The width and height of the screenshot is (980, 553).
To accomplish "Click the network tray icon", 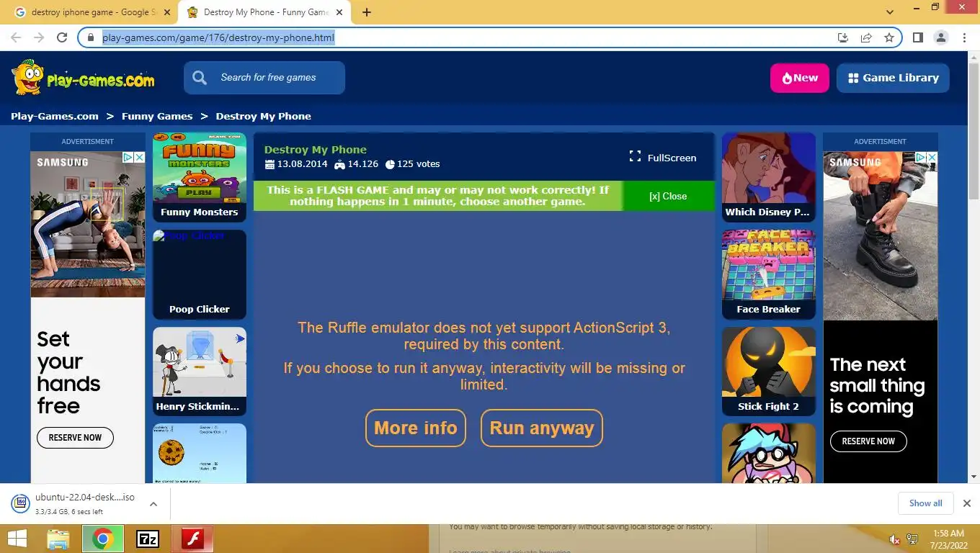I will coord(912,539).
